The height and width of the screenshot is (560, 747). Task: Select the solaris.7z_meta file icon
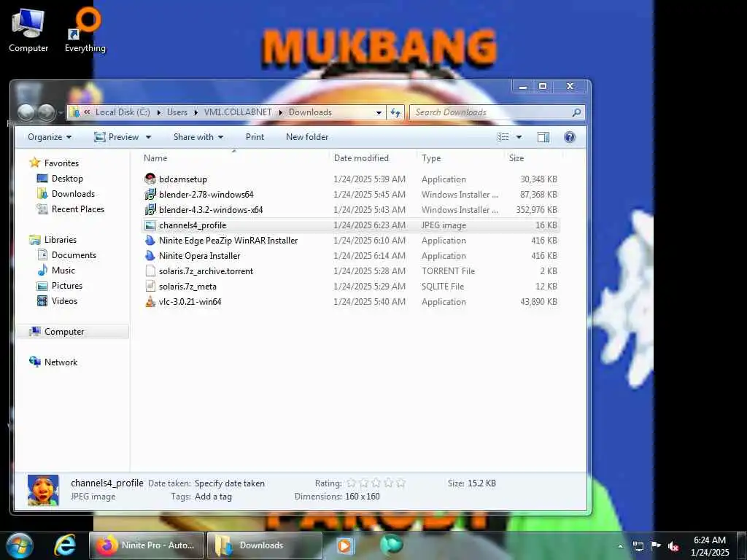[x=150, y=286]
